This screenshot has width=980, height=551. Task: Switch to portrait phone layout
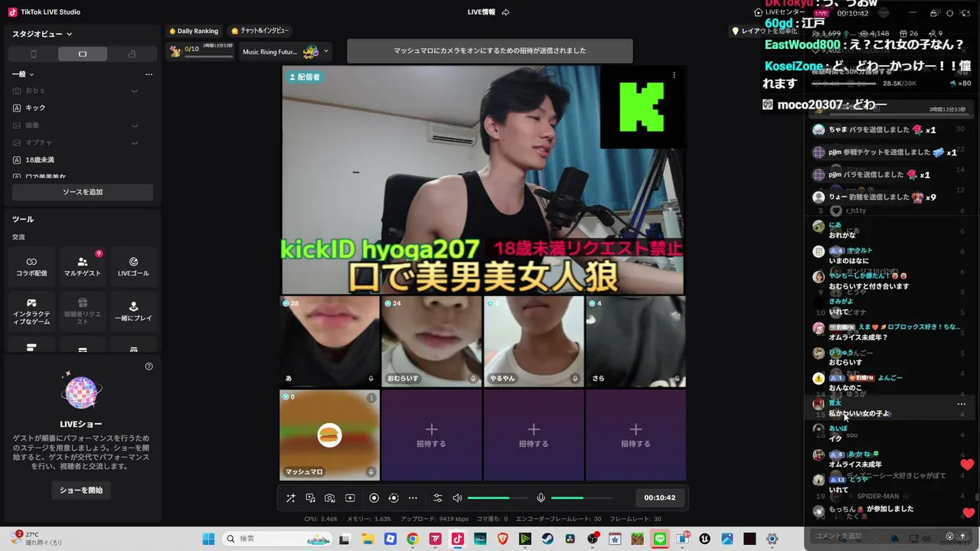click(x=33, y=54)
